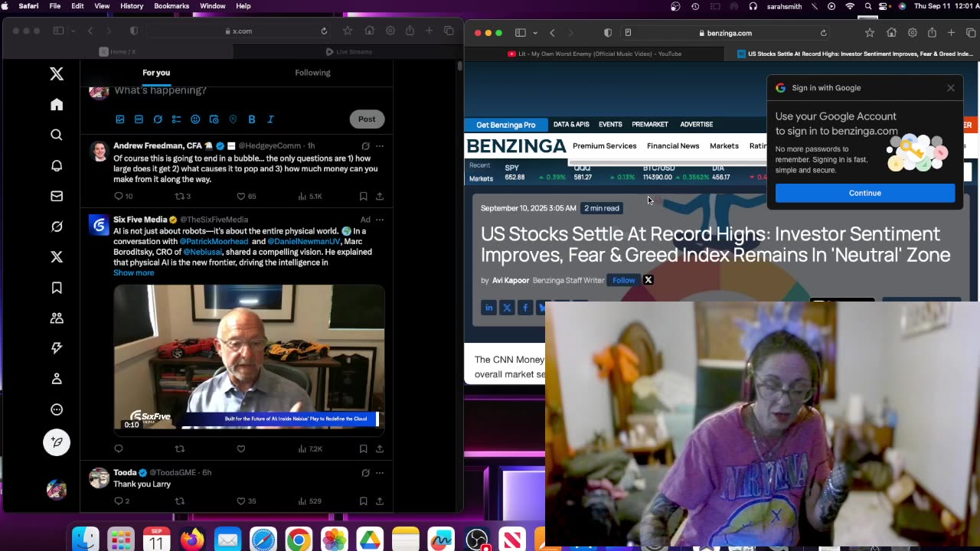Toggle sidebar in benzinga Safari window
This screenshot has height=551, width=980.
pos(521,33)
